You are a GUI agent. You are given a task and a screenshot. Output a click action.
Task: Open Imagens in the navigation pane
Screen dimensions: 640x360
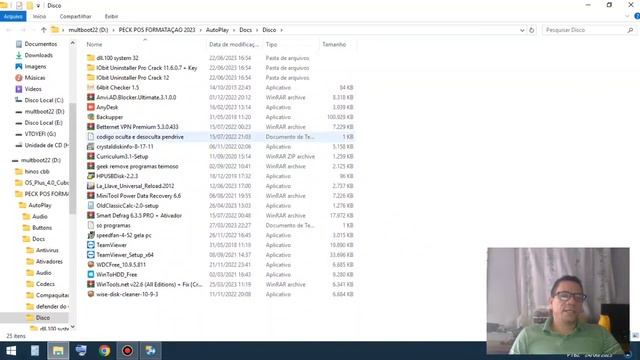tap(35, 67)
